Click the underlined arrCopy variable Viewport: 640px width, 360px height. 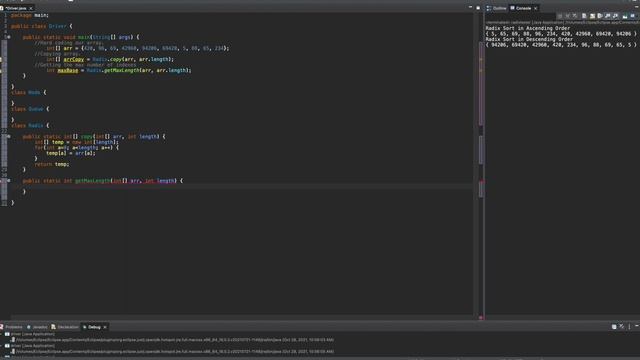(x=73, y=59)
